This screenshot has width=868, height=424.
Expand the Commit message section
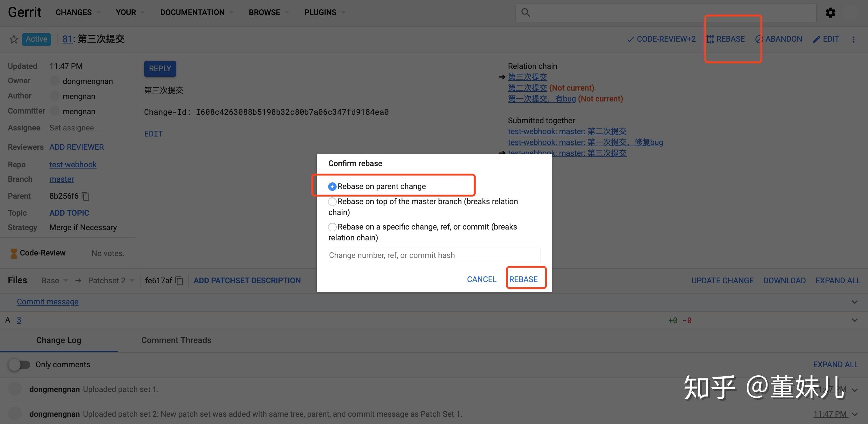[854, 302]
